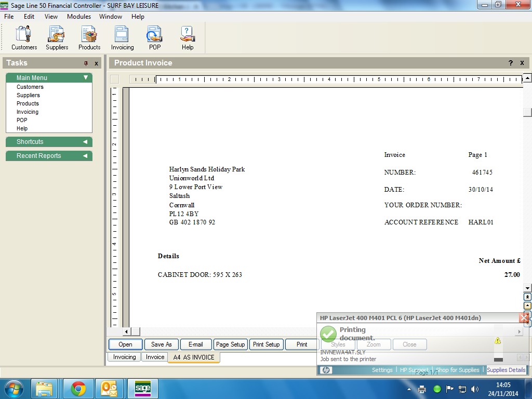Switch to the Invoicing tab

124,357
